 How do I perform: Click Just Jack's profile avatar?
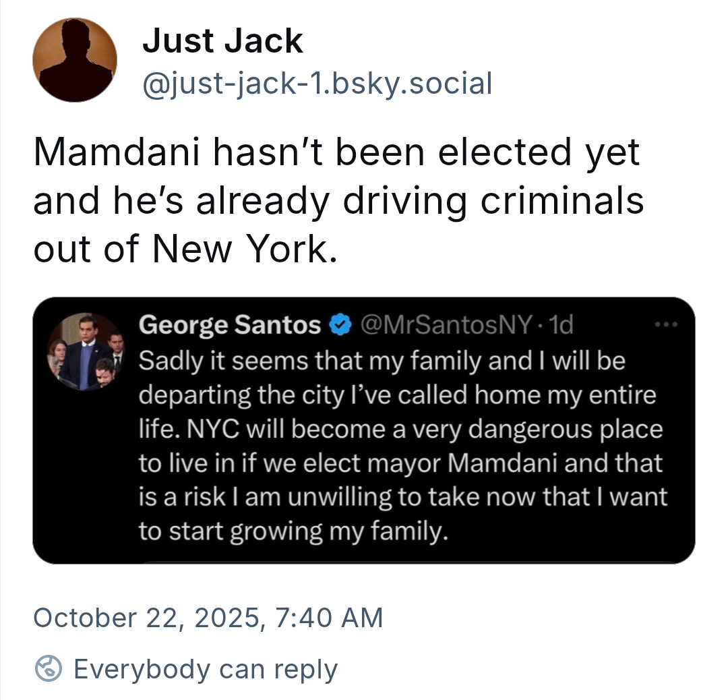pyautogui.click(x=75, y=60)
